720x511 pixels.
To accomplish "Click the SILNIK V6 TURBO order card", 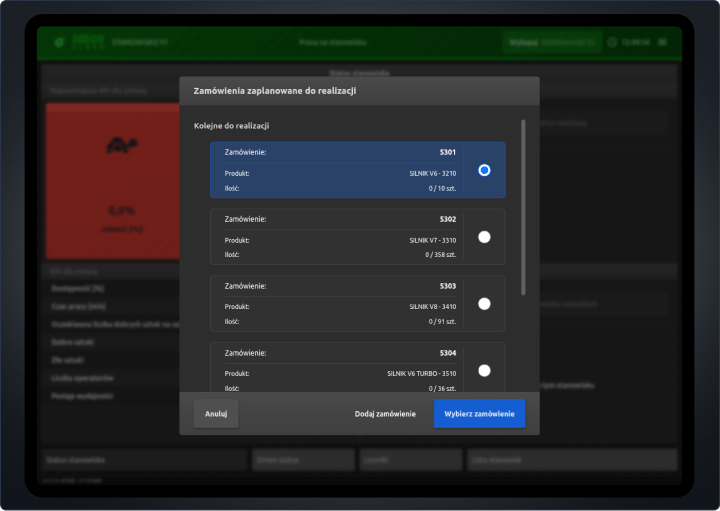I will click(x=340, y=368).
